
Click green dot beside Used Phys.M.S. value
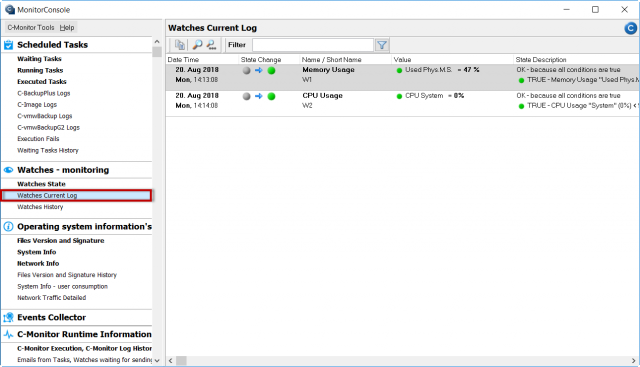(x=399, y=71)
